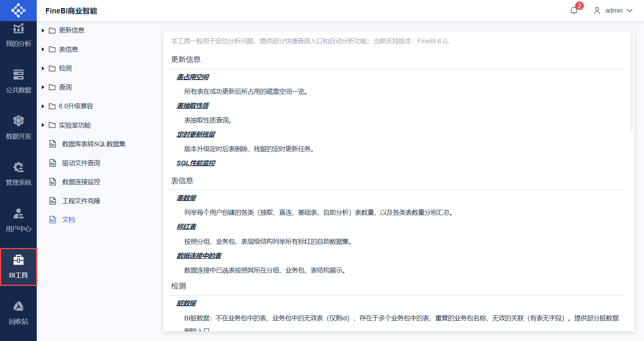Click the FineBI商业智能 title text
Viewport: 644px width, 341px height.
(x=71, y=11)
